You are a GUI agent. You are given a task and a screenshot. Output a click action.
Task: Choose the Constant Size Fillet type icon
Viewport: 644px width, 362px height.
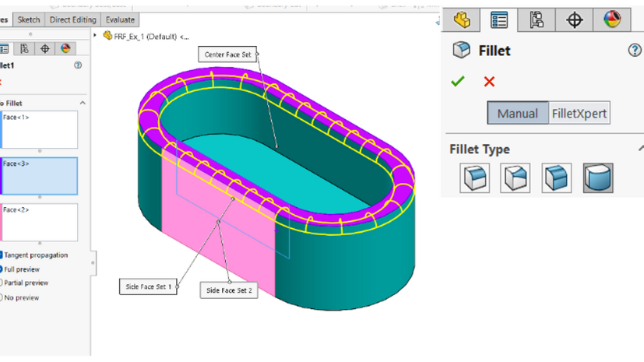(x=475, y=178)
